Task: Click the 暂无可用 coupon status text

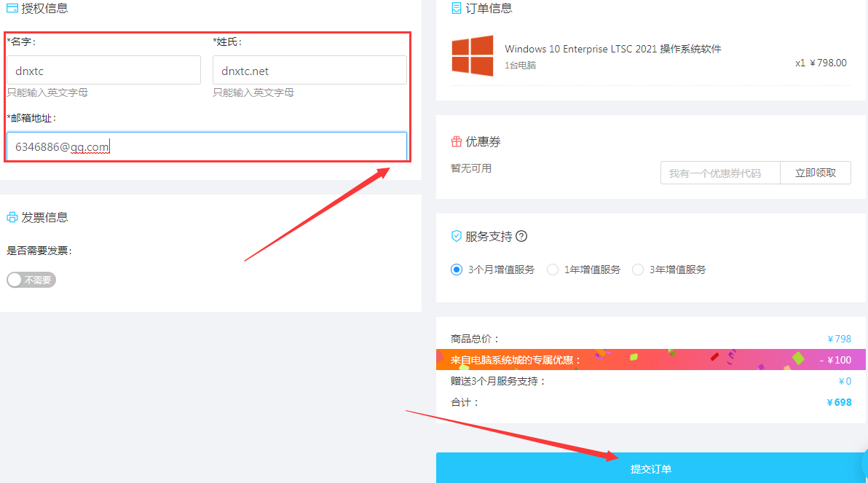Action: pyautogui.click(x=471, y=168)
